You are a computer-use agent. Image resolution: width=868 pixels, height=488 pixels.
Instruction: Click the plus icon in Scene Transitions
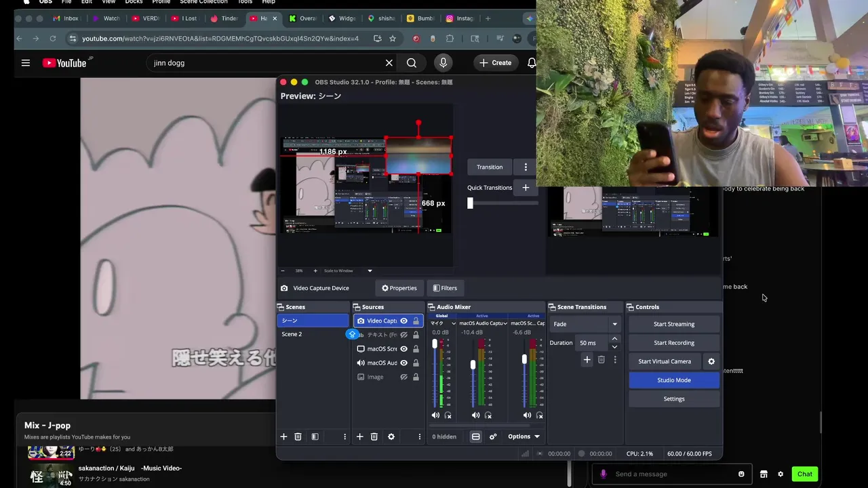(587, 360)
